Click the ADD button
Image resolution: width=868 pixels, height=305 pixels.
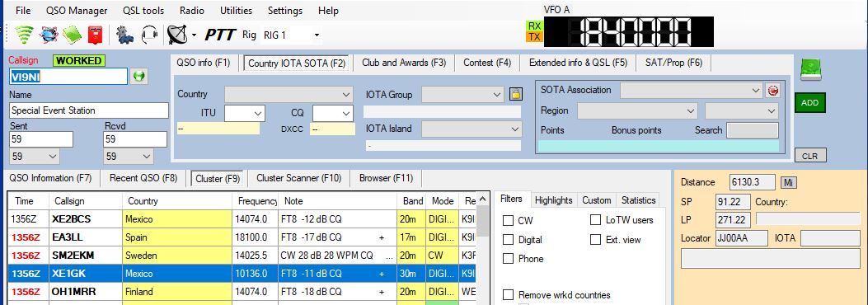coord(809,102)
